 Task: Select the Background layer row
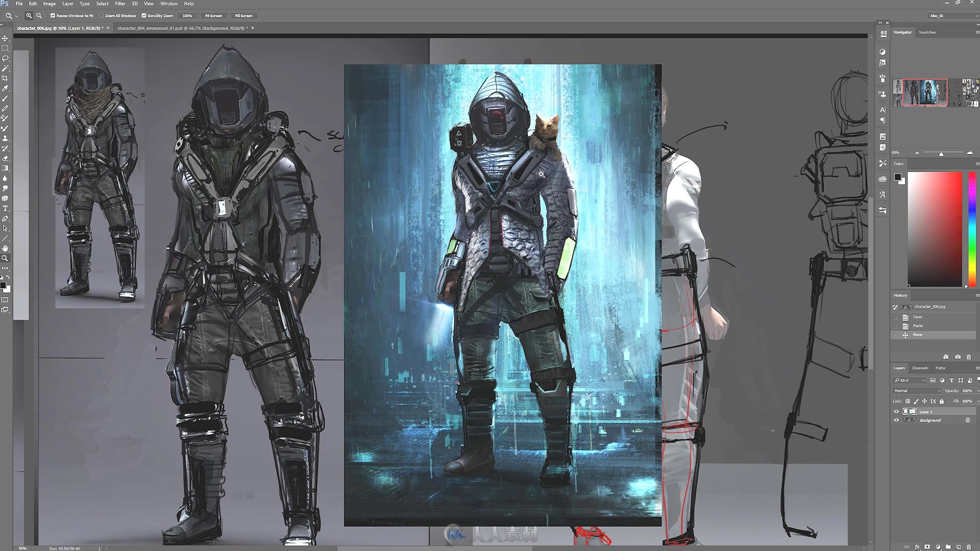[934, 420]
